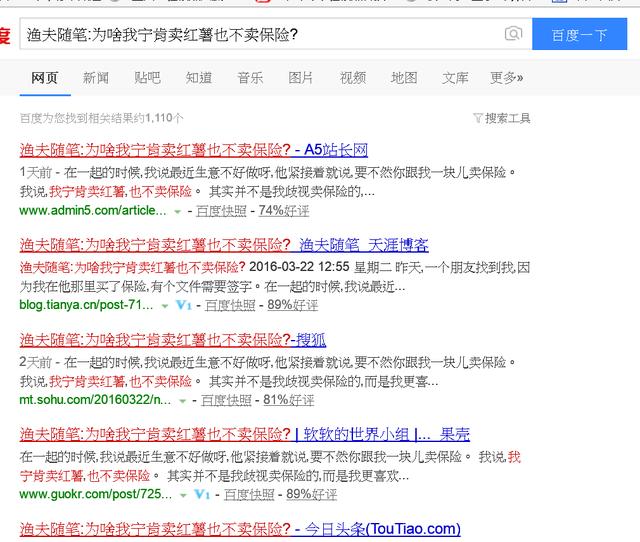This screenshot has height=542, width=640.
Task: Click the mt.sohu.com/20160322/n... URL
Action: pos(95,400)
